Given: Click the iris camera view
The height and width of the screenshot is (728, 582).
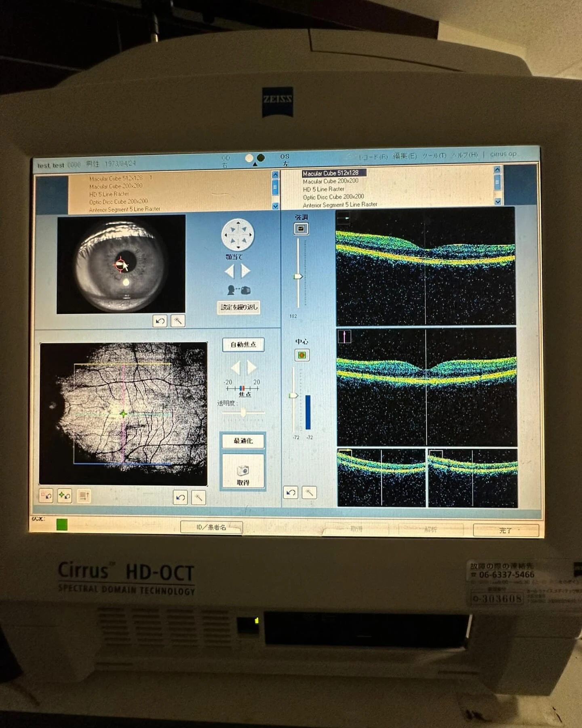Looking at the screenshot, I should (121, 264).
